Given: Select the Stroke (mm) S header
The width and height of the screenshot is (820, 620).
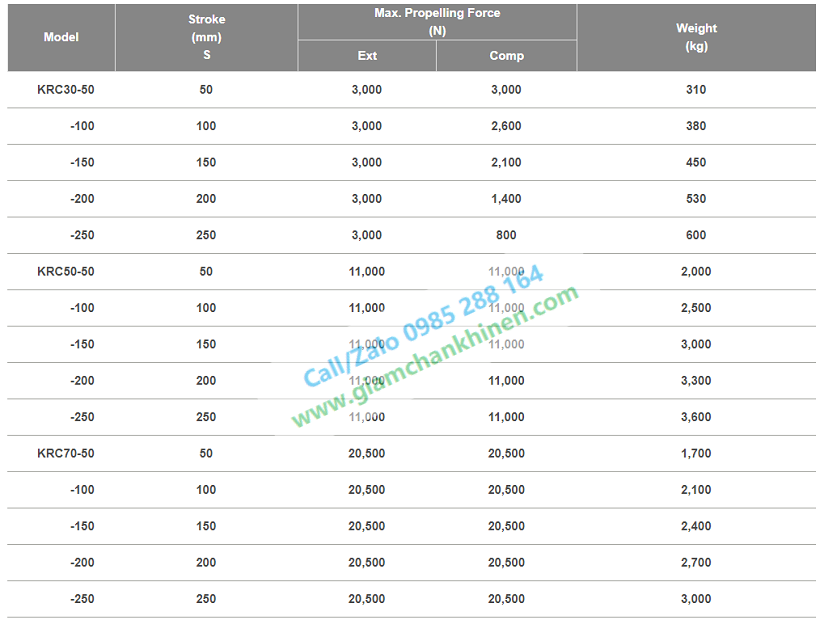Looking at the screenshot, I should 207,37.
